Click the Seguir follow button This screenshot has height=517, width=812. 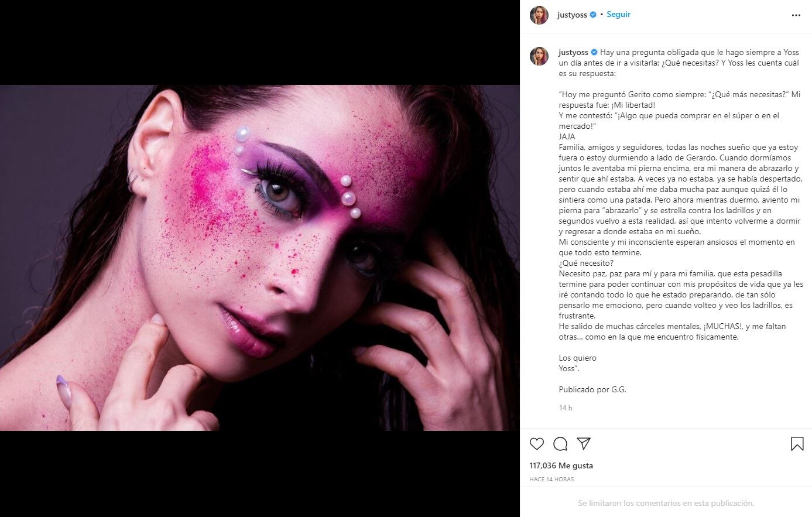[x=618, y=15]
